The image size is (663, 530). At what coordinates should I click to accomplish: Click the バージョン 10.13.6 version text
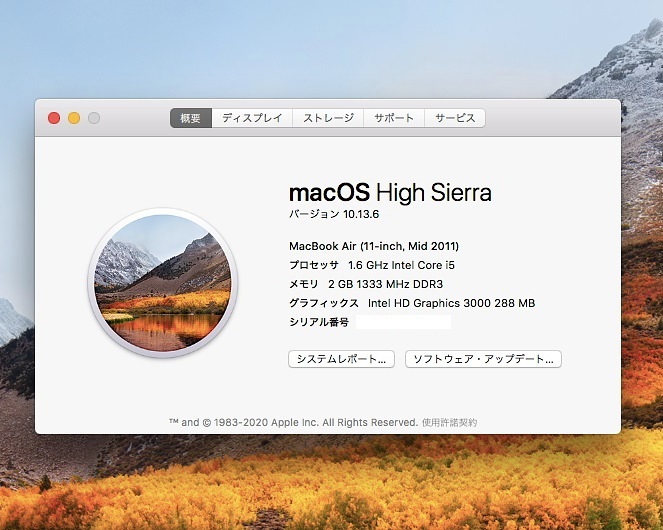click(x=334, y=214)
